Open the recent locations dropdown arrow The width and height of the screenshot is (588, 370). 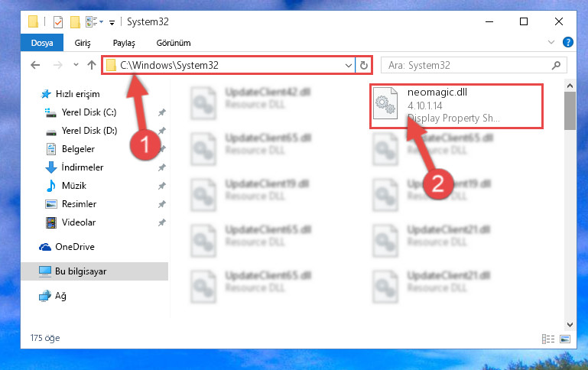pos(76,65)
